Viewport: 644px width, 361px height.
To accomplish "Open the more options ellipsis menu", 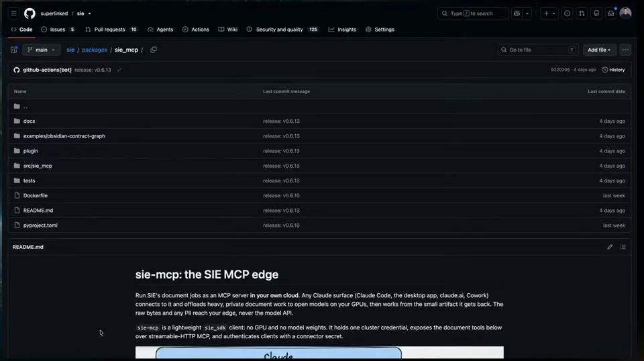I will click(625, 50).
